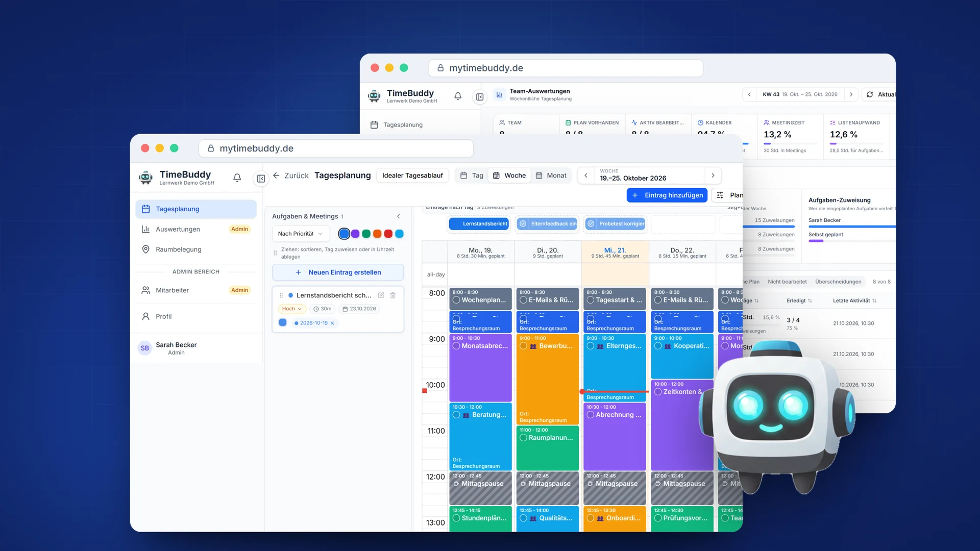Go to previous KW in back window
Screen dimensions: 980x551
pos(749,94)
